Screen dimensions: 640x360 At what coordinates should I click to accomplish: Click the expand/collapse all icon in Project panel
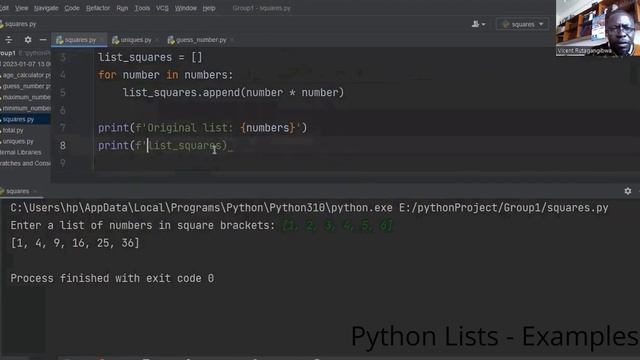coord(9,40)
